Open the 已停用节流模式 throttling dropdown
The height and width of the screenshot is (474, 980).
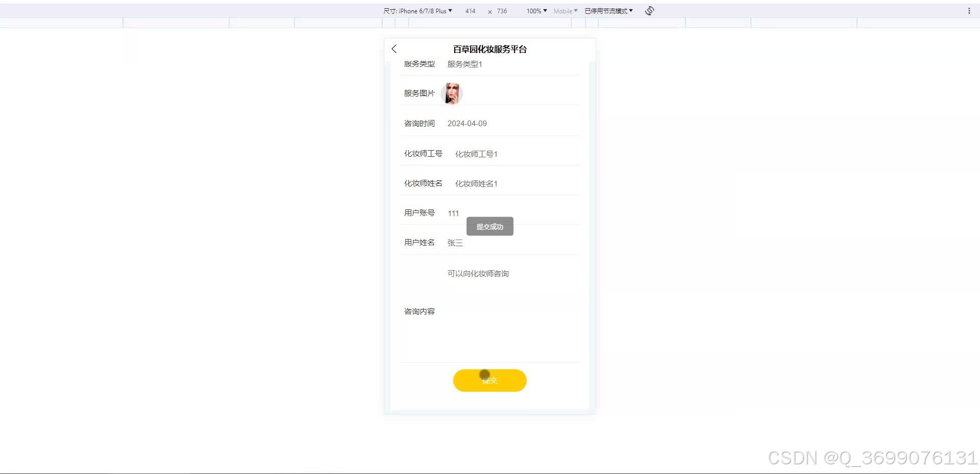coord(608,10)
